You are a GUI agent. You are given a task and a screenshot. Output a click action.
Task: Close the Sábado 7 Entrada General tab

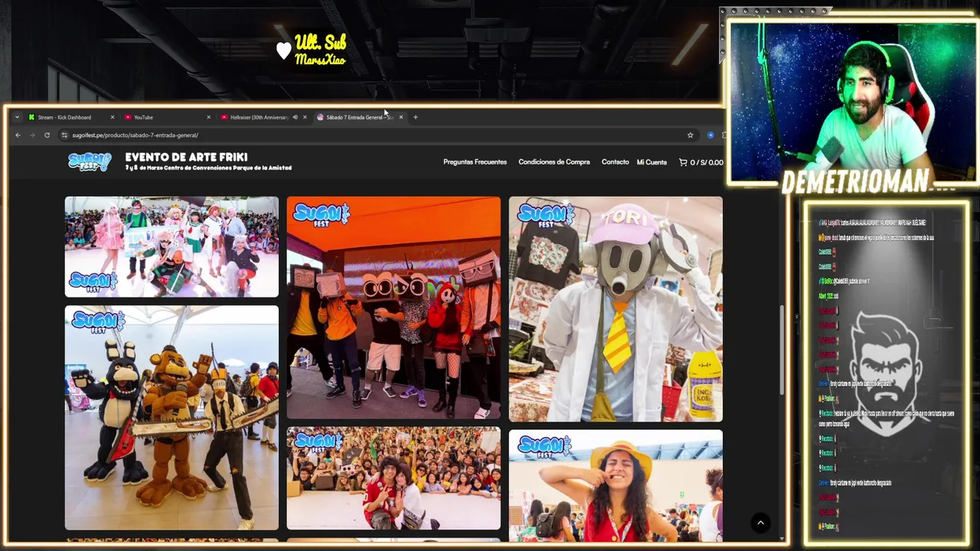(x=400, y=117)
